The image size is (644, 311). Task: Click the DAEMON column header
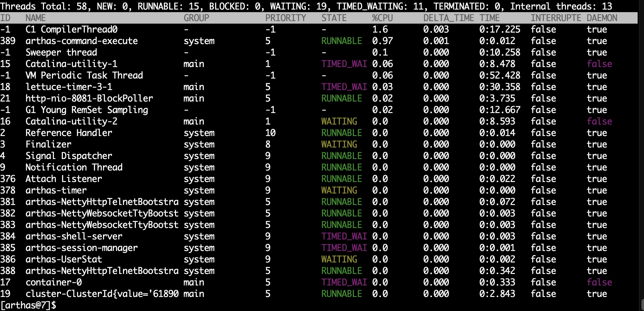(602, 18)
